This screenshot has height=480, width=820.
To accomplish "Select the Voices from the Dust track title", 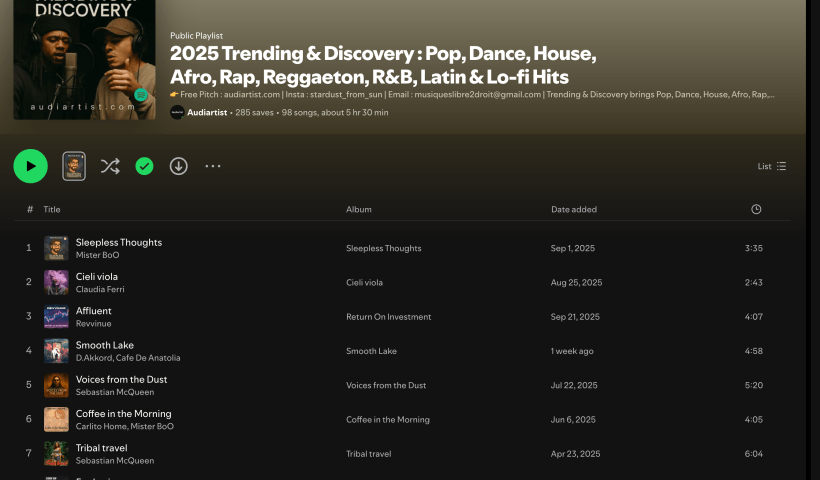I will [x=121, y=379].
